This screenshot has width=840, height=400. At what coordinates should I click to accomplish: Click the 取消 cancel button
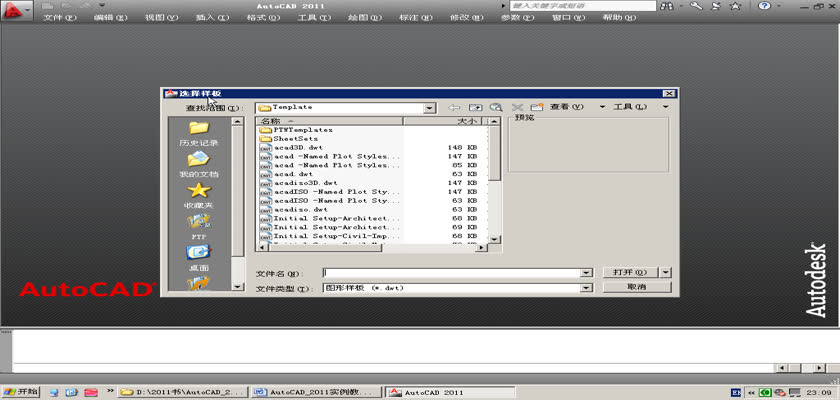tap(637, 287)
